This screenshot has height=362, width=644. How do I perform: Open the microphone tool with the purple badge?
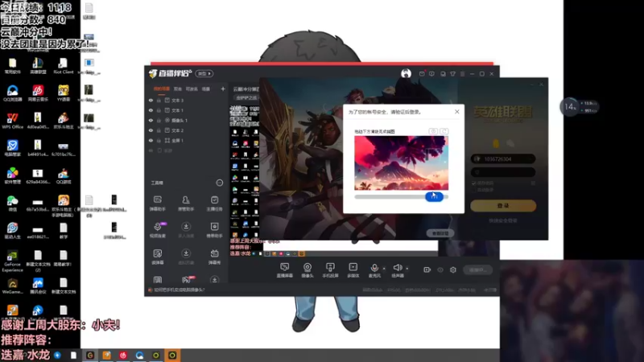[157, 230]
